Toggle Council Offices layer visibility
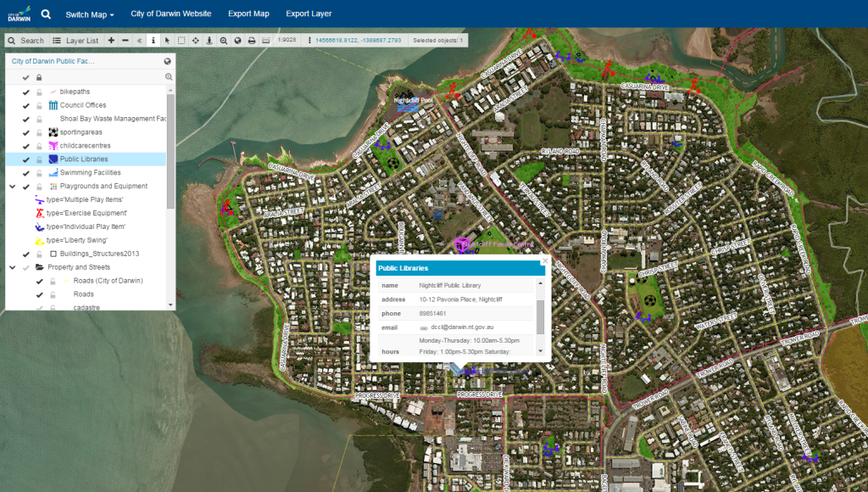 point(25,105)
